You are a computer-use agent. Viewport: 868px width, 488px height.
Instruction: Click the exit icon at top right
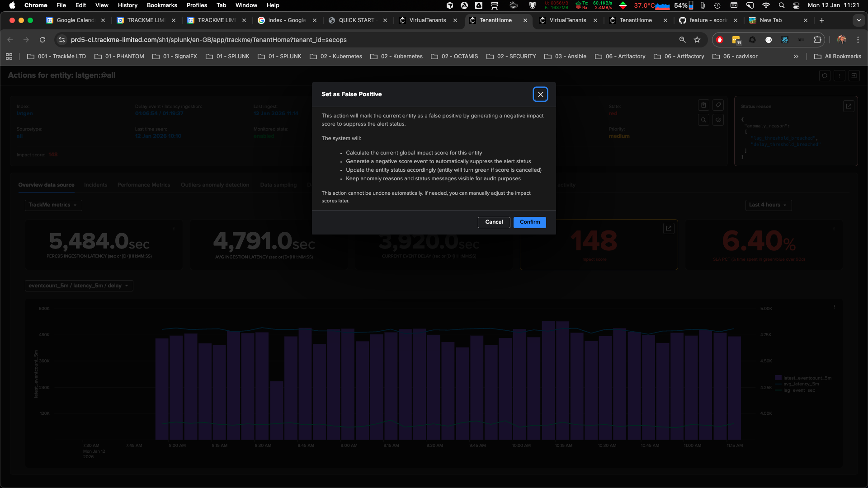(854, 76)
